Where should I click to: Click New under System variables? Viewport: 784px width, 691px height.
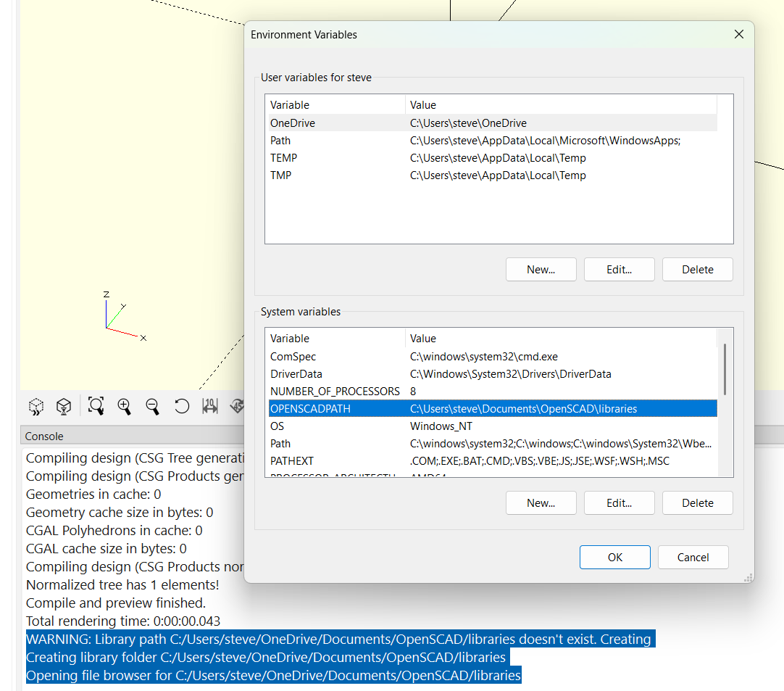pos(541,503)
